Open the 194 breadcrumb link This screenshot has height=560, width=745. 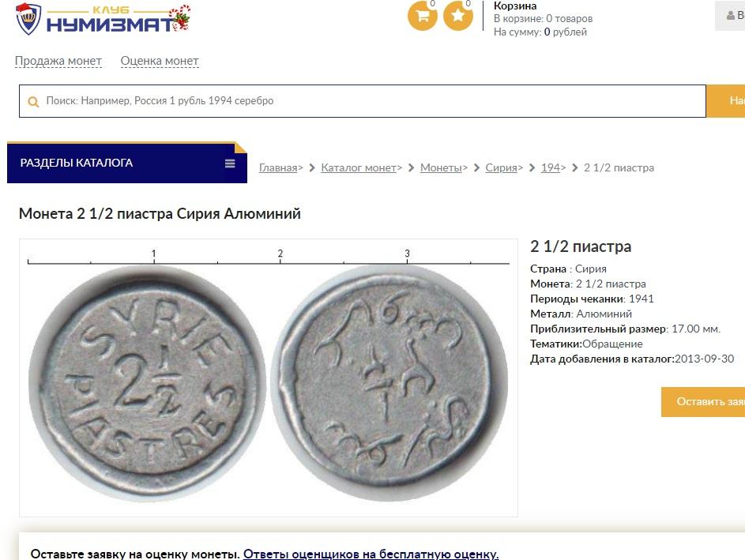coord(550,167)
